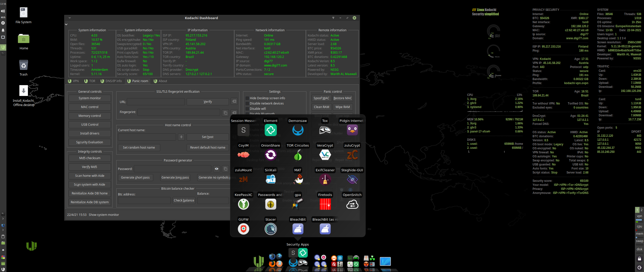
Task: Open Stacer system optimizer icon
Action: click(270, 229)
